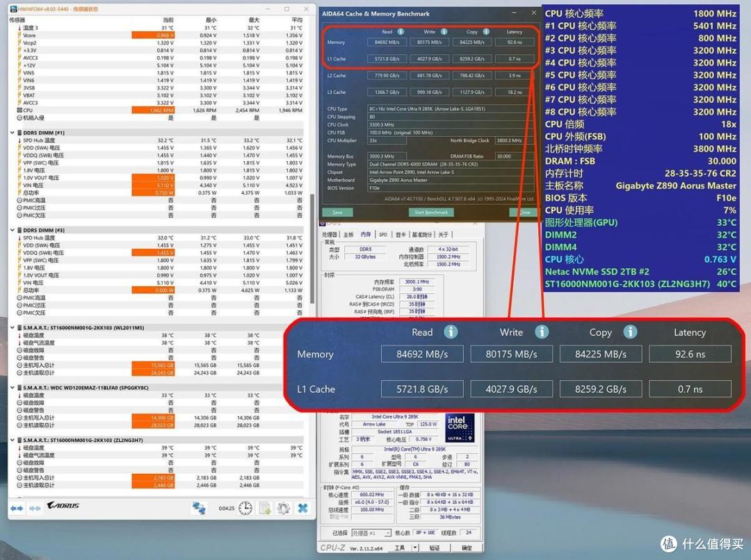Click the expand-layout arrows icon in HWiNFO toolbar
This screenshot has width=751, height=560.
pyautogui.click(x=17, y=509)
